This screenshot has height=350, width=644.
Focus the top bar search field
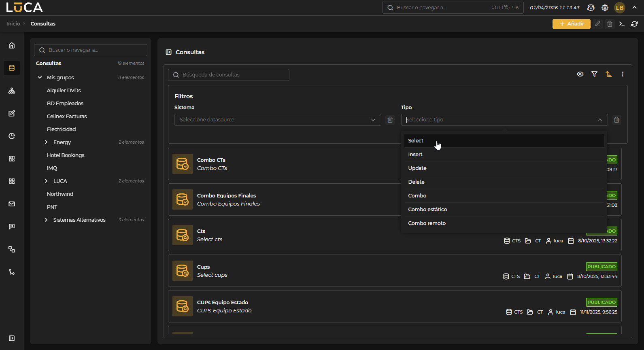tap(453, 8)
